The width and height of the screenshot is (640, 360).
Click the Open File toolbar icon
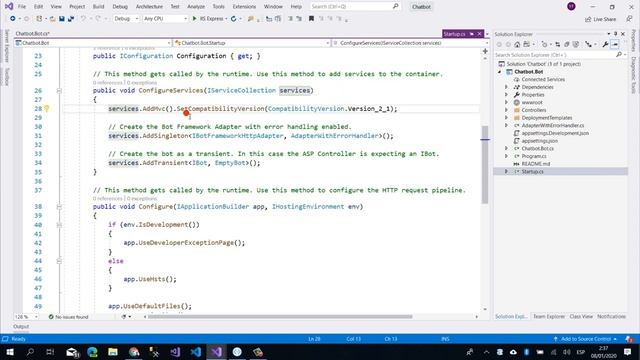click(x=52, y=19)
